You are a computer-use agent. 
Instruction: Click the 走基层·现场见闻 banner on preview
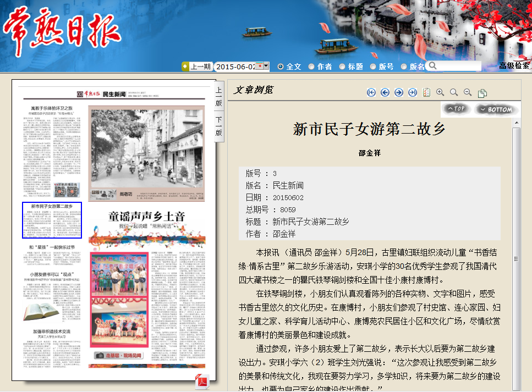(119, 355)
